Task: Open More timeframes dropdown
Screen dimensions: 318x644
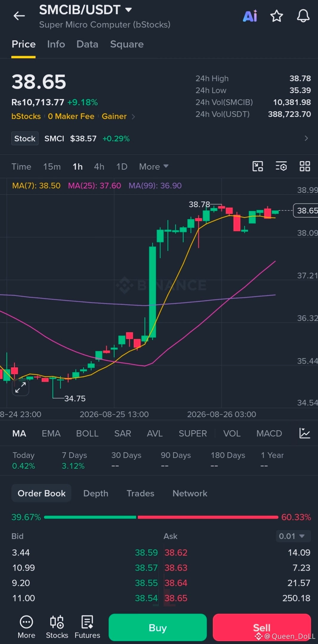Action: 154,166
